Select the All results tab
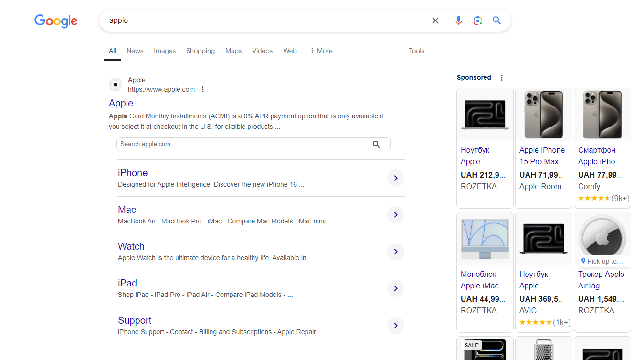 112,51
